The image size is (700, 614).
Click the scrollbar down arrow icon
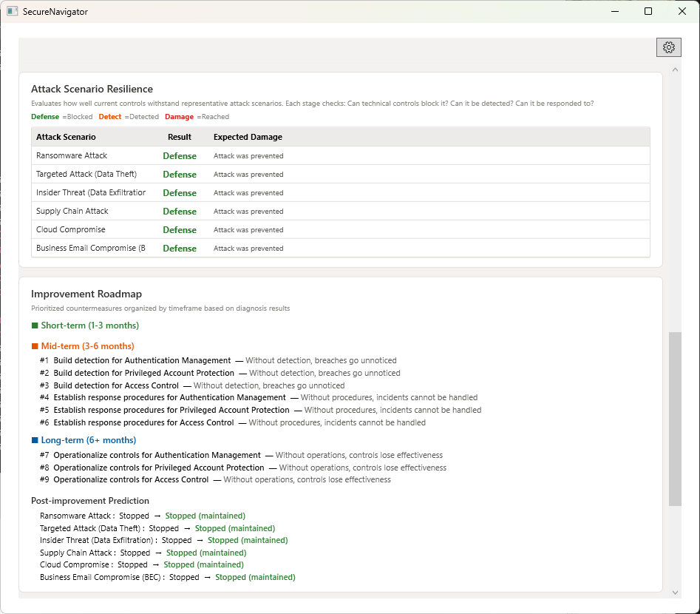674,593
